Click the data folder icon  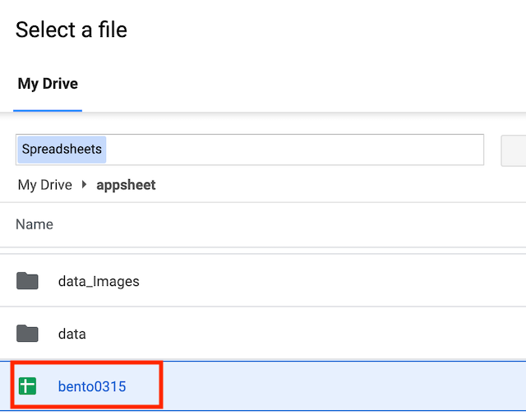pos(27,334)
